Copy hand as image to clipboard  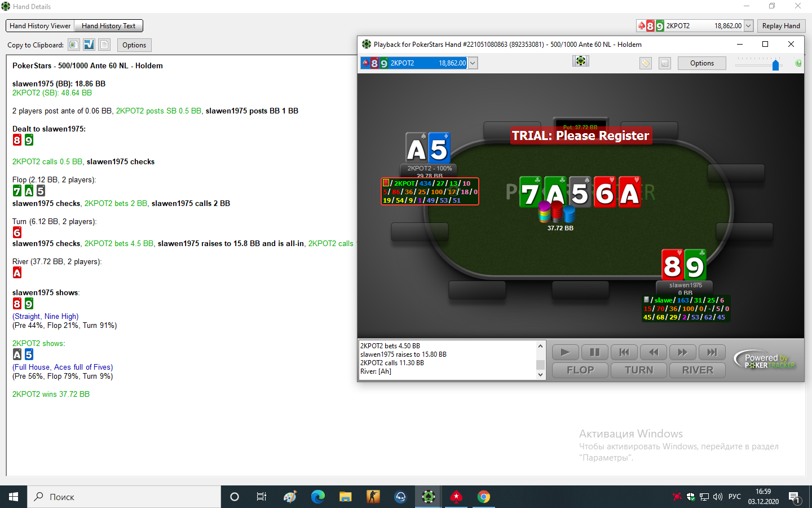(73, 45)
